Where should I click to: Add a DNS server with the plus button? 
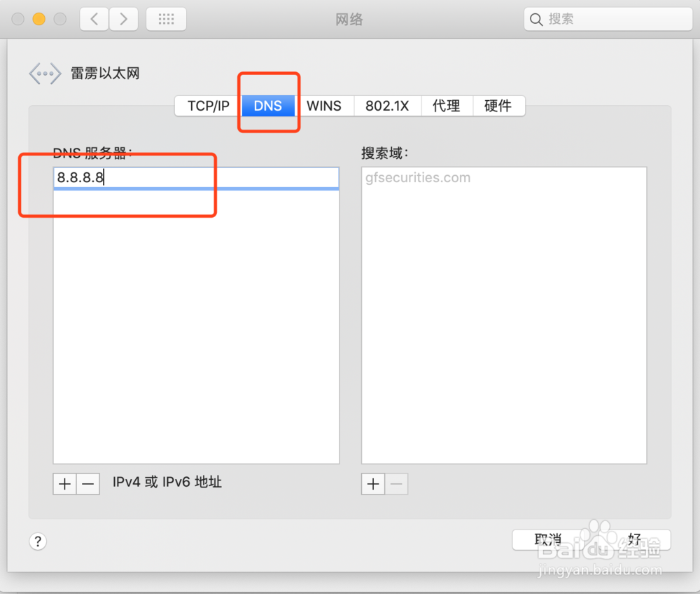point(64,483)
